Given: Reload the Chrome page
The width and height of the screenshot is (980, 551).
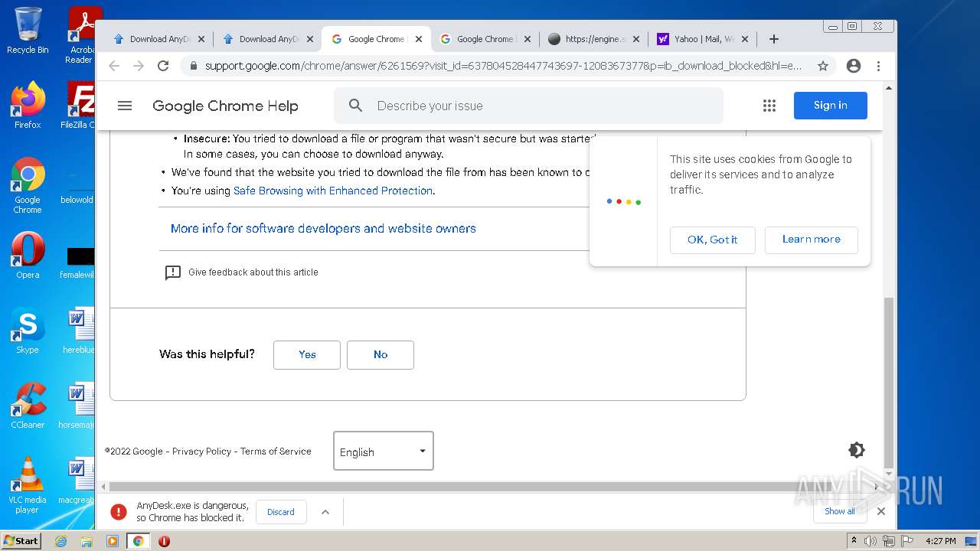Looking at the screenshot, I should click(x=163, y=66).
